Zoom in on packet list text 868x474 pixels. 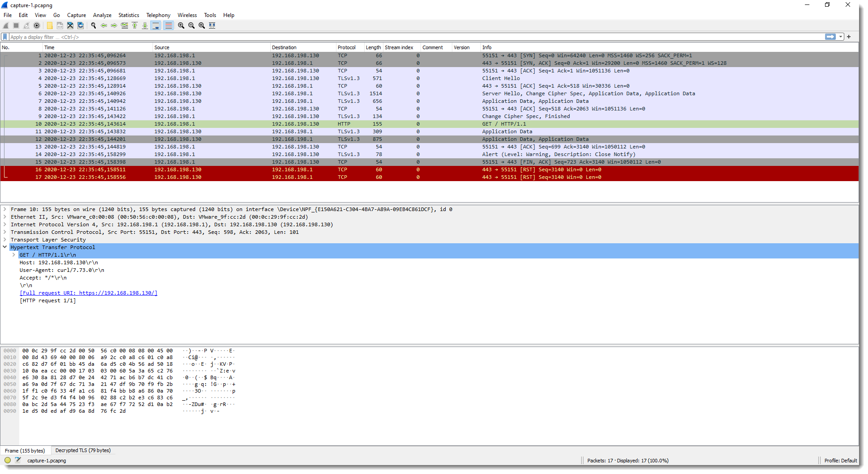181,25
